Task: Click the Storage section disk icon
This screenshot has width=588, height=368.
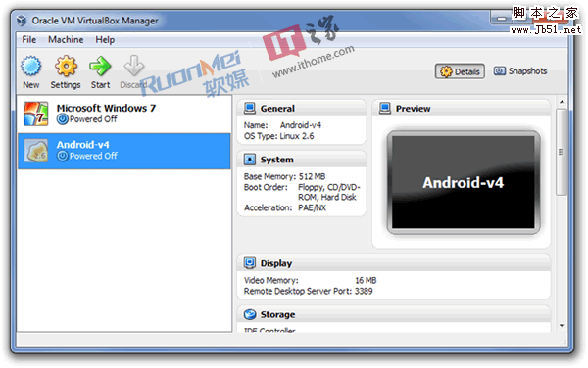Action: pos(249,314)
